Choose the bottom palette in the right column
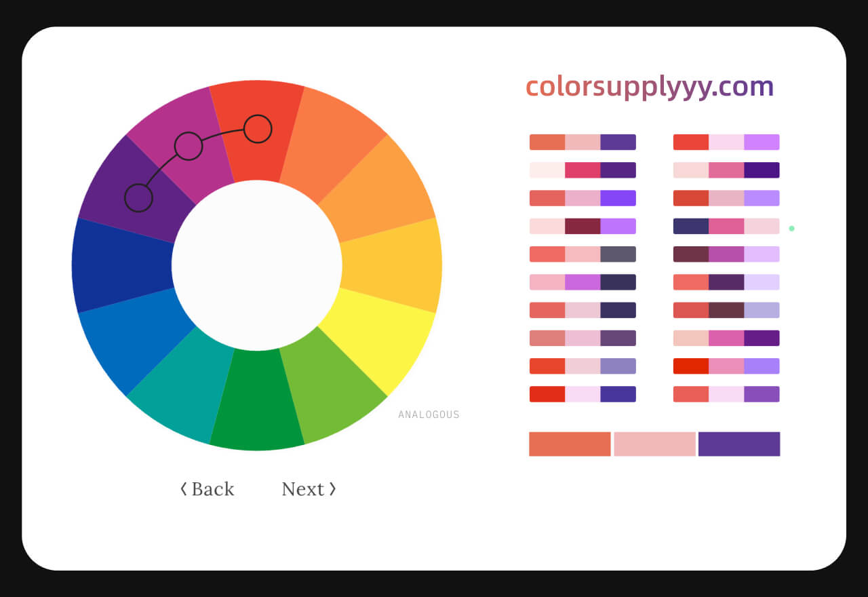 click(726, 394)
